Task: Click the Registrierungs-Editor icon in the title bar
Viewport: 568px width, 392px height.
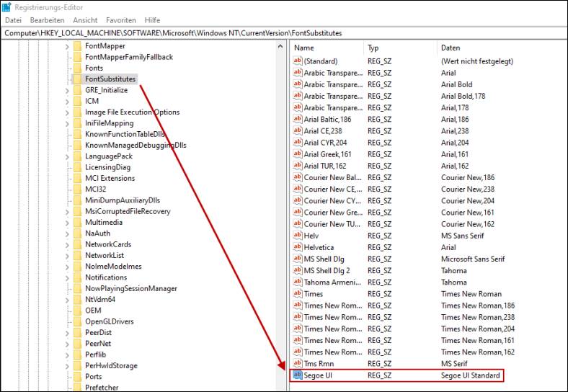Action: (x=6, y=8)
